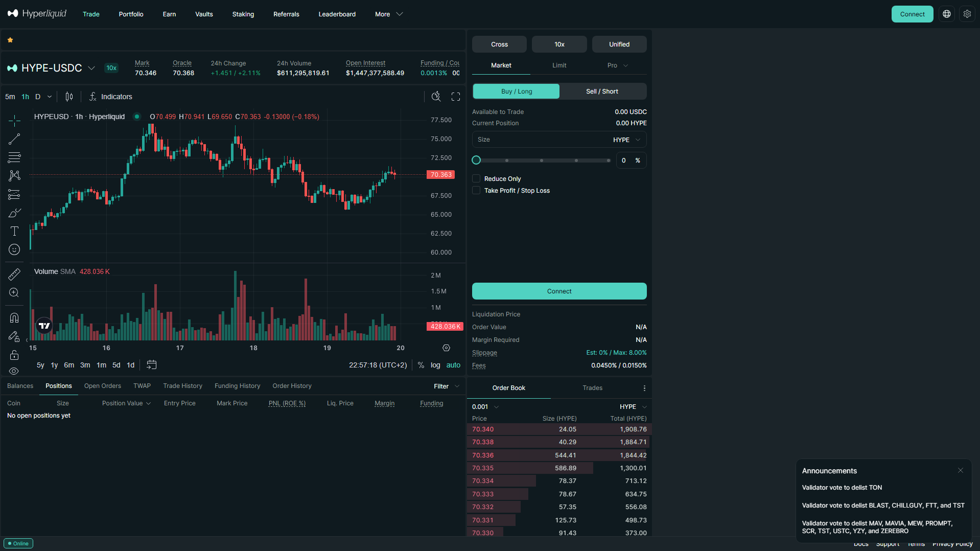
Task: Open the HYPE-USDC pair selector
Action: [x=51, y=68]
